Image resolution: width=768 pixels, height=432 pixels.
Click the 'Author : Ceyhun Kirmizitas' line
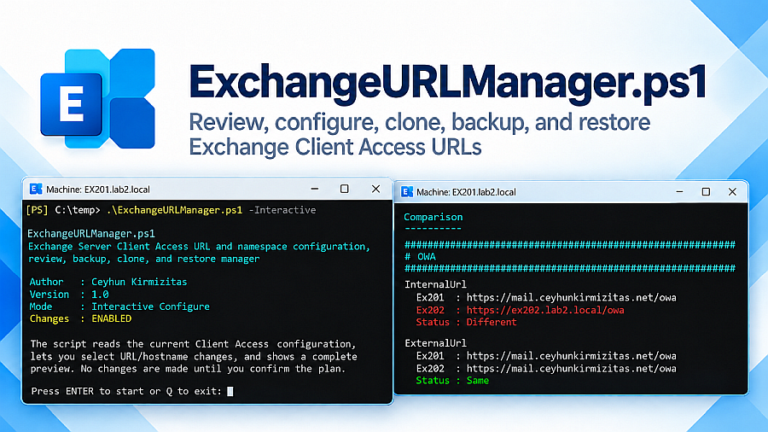(108, 282)
